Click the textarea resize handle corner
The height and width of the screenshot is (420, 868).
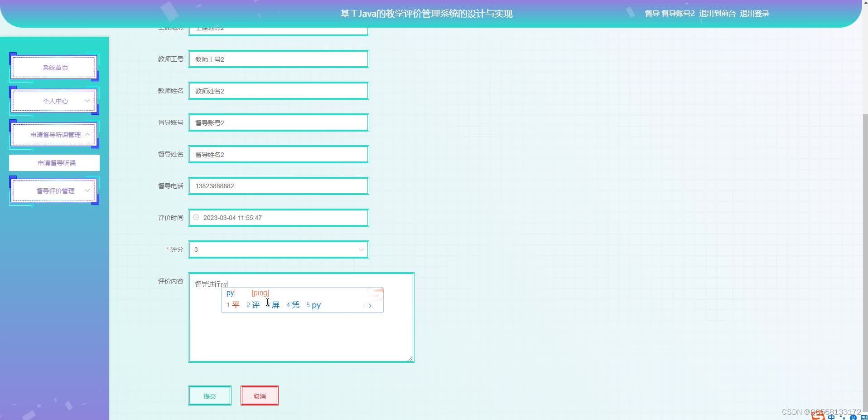click(x=410, y=359)
